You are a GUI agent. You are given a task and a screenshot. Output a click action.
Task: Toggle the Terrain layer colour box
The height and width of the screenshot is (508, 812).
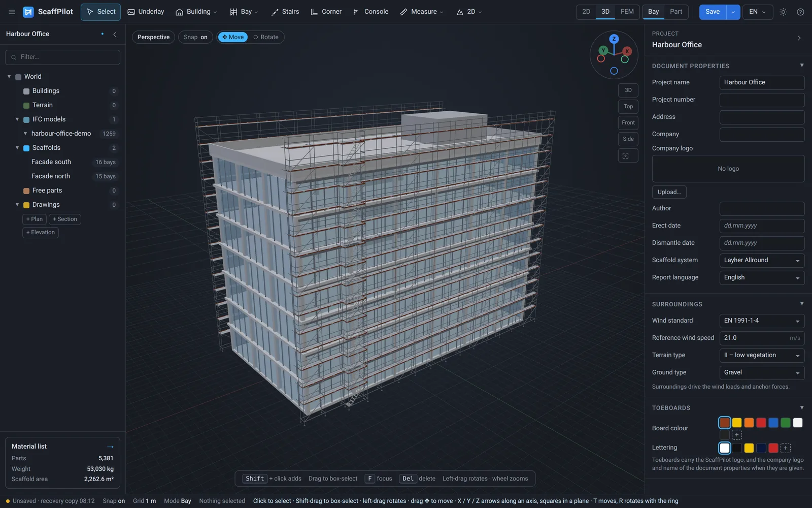(26, 106)
